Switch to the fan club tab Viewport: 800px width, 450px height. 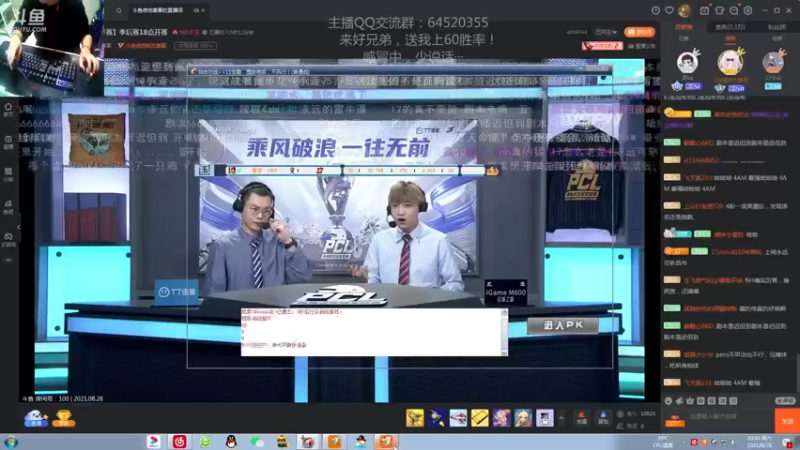777,27
